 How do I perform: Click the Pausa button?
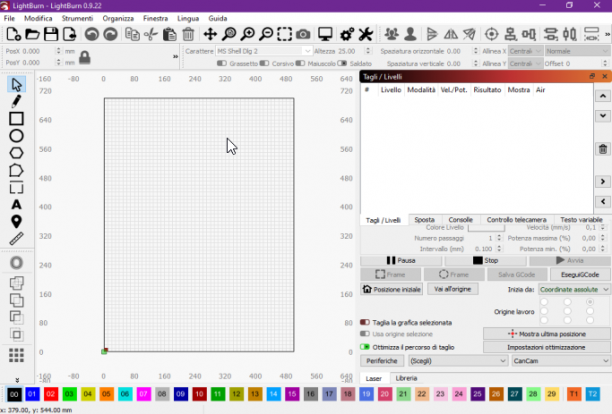click(401, 260)
